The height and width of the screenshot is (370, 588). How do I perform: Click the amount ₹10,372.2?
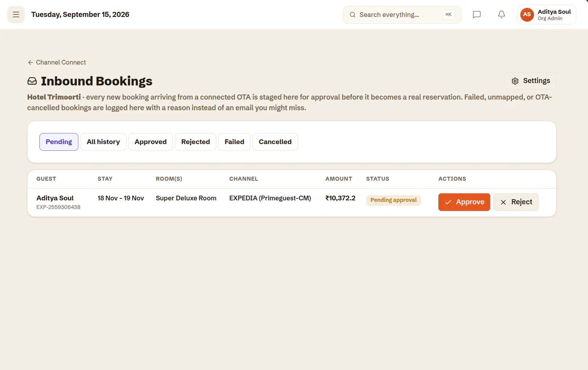pos(340,198)
